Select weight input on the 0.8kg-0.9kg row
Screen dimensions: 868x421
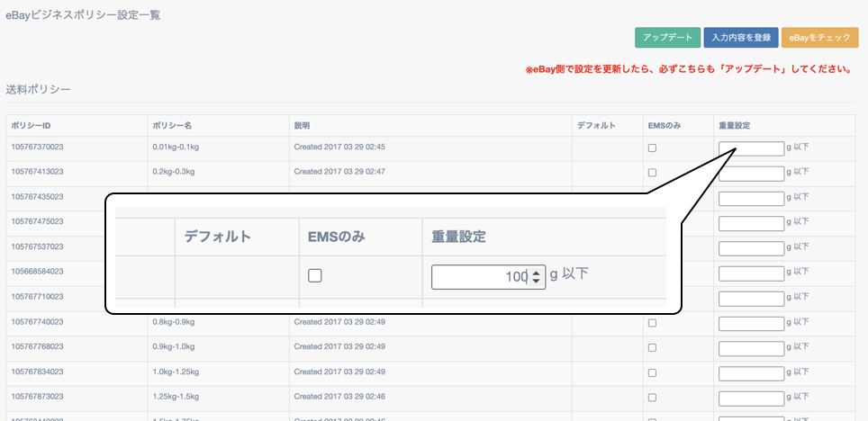coord(751,323)
